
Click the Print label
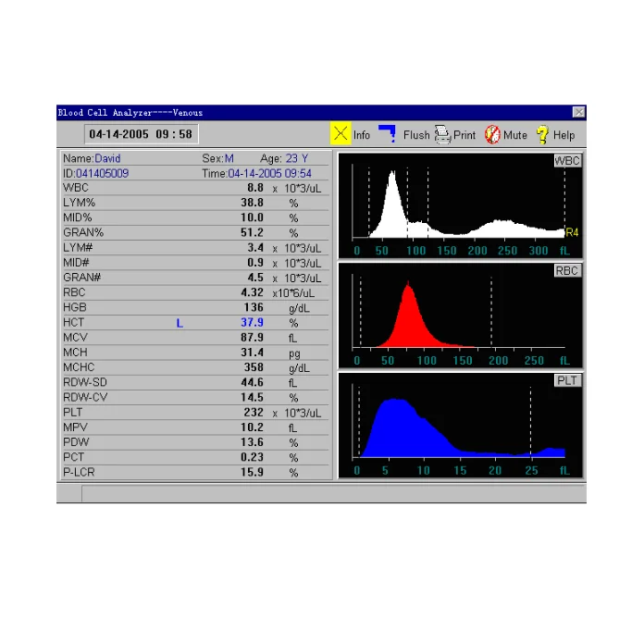pos(464,135)
